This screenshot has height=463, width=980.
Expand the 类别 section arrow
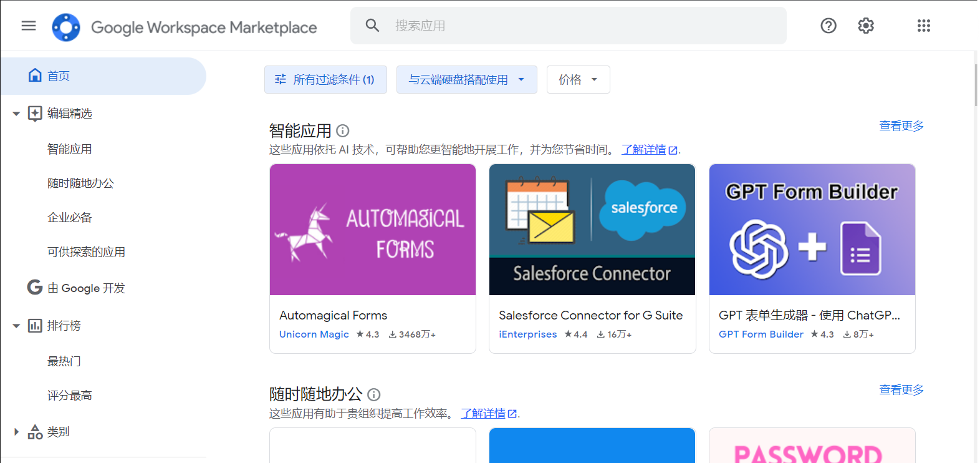point(16,432)
